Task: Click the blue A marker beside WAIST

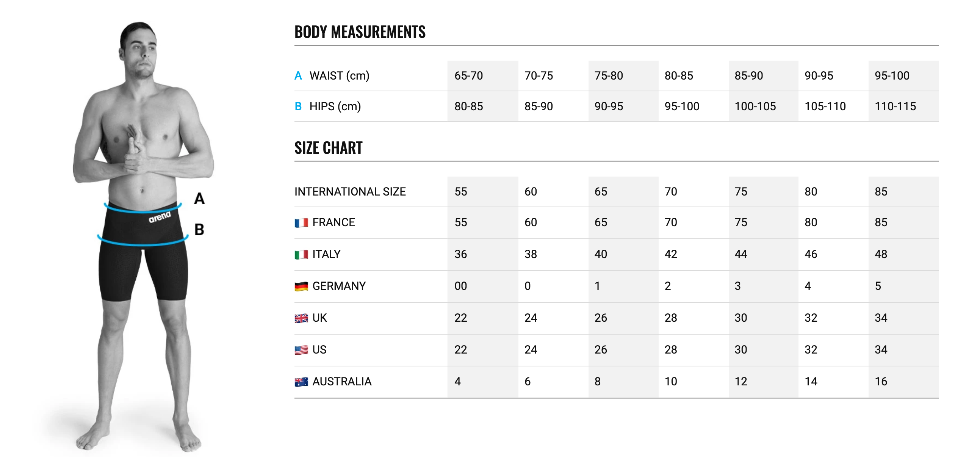Action: click(x=298, y=76)
